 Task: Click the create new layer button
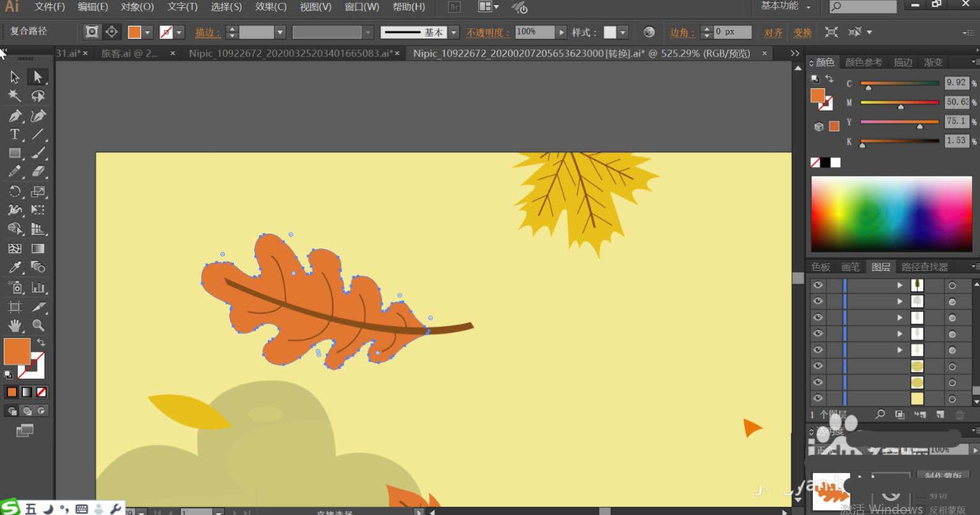(x=940, y=414)
